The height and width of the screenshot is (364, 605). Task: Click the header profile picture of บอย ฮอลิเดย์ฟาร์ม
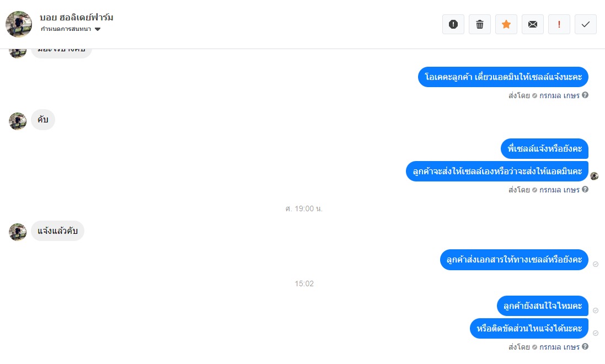coord(19,24)
